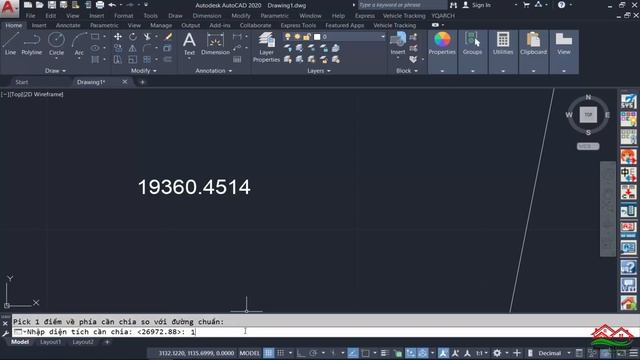Switch to the Layout1 tab
640x360 pixels.
(51, 342)
